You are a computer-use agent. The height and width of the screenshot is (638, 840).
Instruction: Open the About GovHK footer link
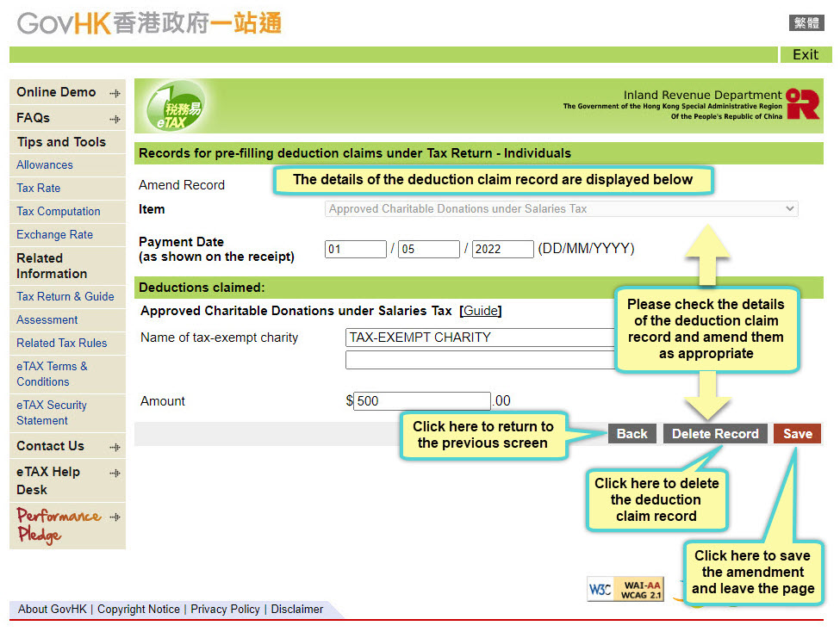tap(52, 609)
